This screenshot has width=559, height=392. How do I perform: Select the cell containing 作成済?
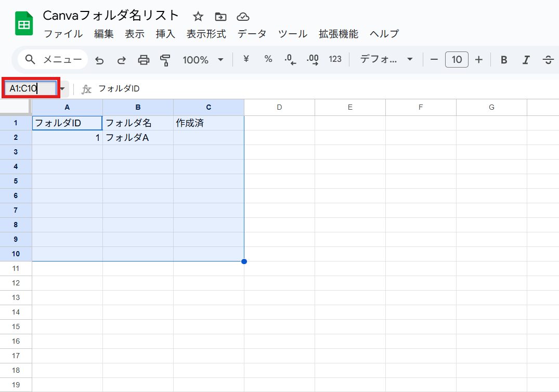pos(209,123)
